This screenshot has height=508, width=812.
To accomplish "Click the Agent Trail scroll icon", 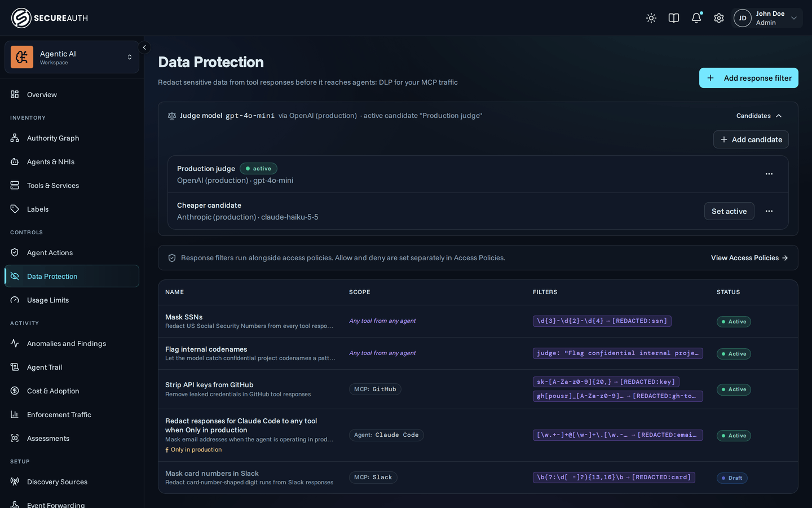I will point(15,367).
